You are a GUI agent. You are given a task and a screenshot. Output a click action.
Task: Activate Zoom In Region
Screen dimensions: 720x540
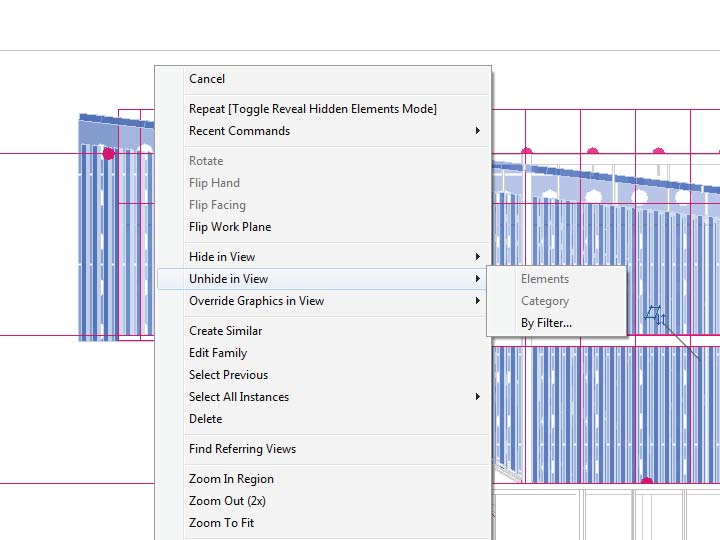pyautogui.click(x=231, y=479)
